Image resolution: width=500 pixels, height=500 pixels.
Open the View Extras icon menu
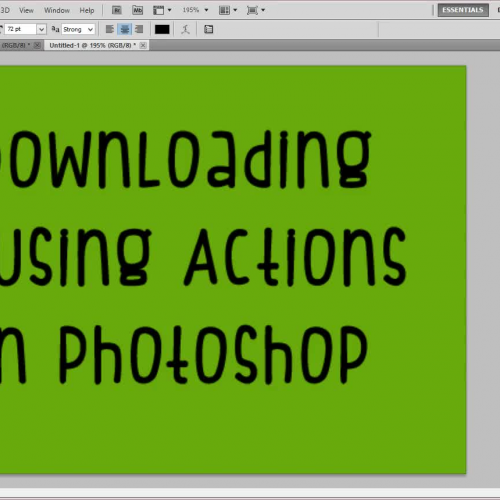pos(159,10)
